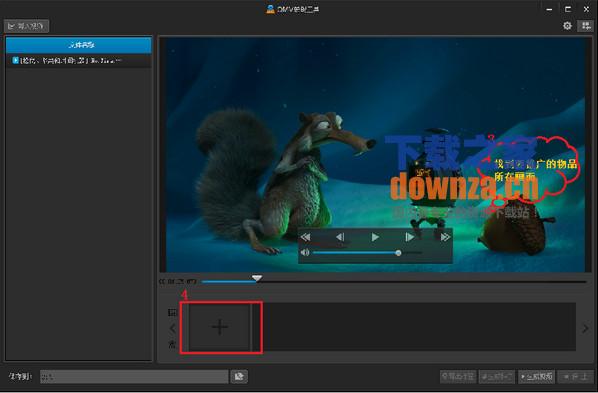This screenshot has height=393, width=598.
Task: Close the application window
Action: point(586,9)
